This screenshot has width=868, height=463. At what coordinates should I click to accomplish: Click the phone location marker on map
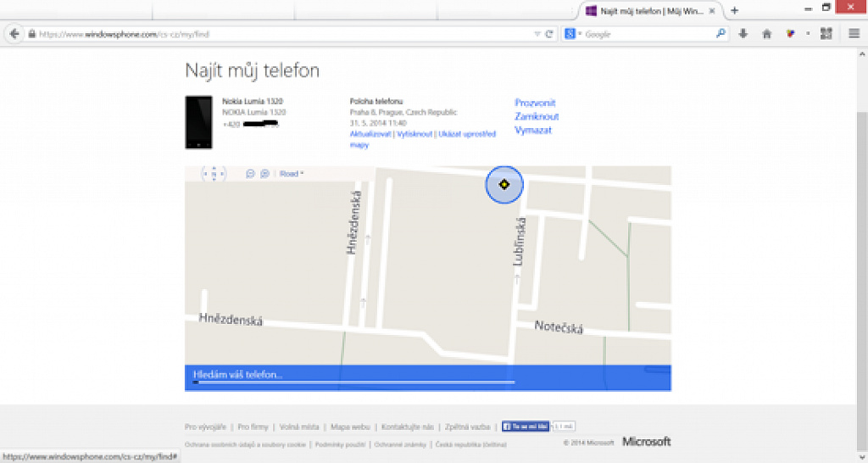[x=504, y=184]
